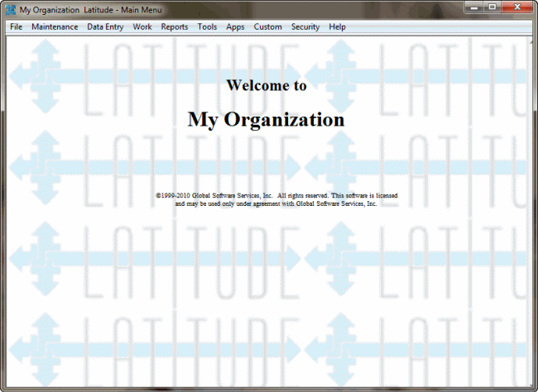
Task: Maximize the Latitude Main Menu window
Action: [x=495, y=7]
